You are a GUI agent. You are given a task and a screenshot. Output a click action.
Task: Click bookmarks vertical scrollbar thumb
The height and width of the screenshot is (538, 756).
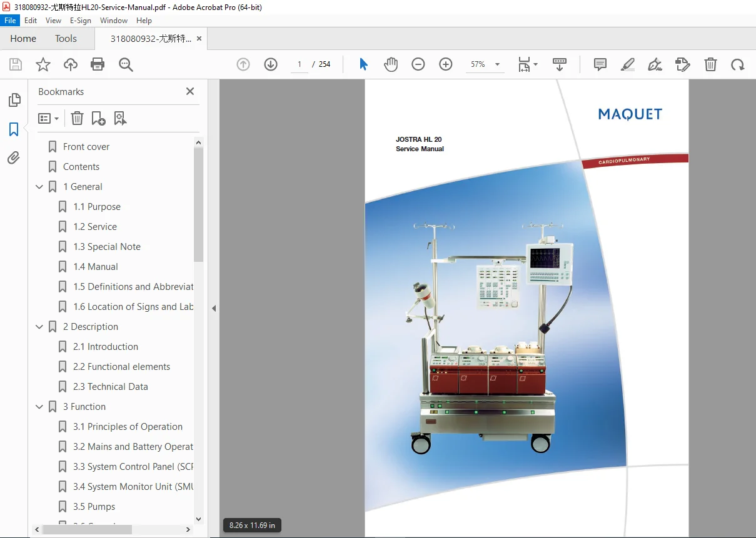tap(199, 204)
